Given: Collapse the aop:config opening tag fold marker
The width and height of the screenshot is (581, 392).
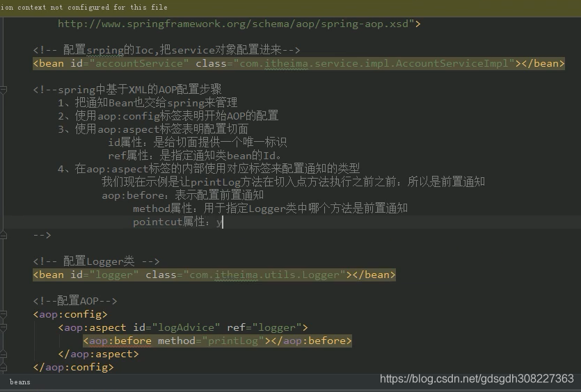Looking at the screenshot, I should [x=3, y=315].
